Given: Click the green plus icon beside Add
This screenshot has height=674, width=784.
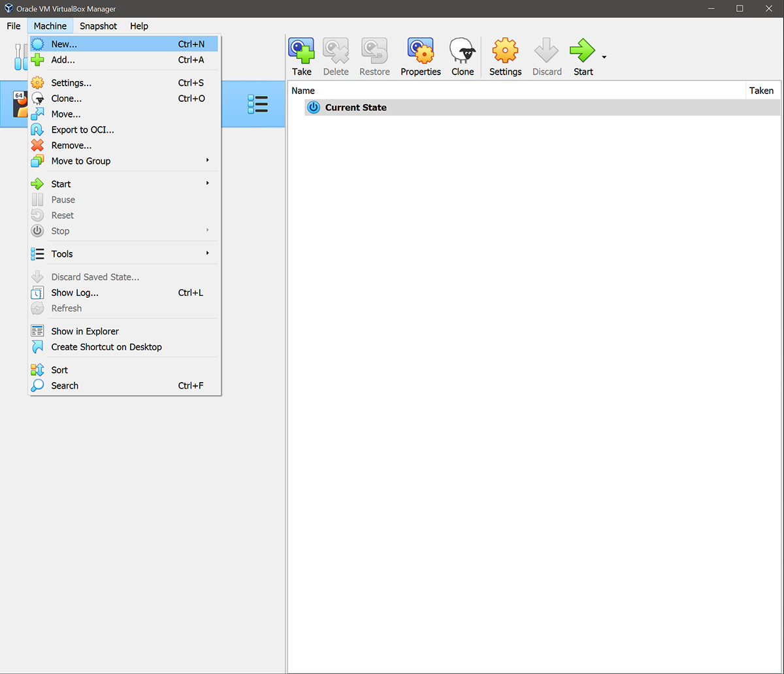Looking at the screenshot, I should [x=37, y=60].
